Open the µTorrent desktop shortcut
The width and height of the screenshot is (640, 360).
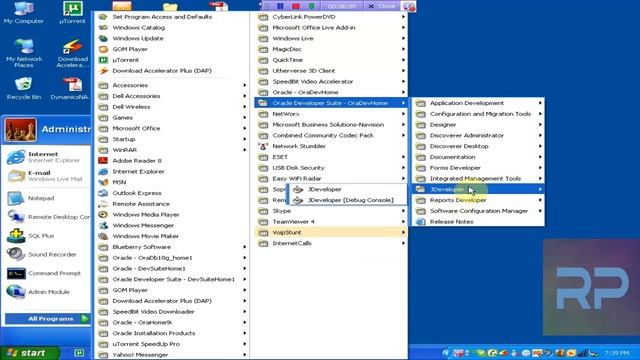(x=72, y=12)
